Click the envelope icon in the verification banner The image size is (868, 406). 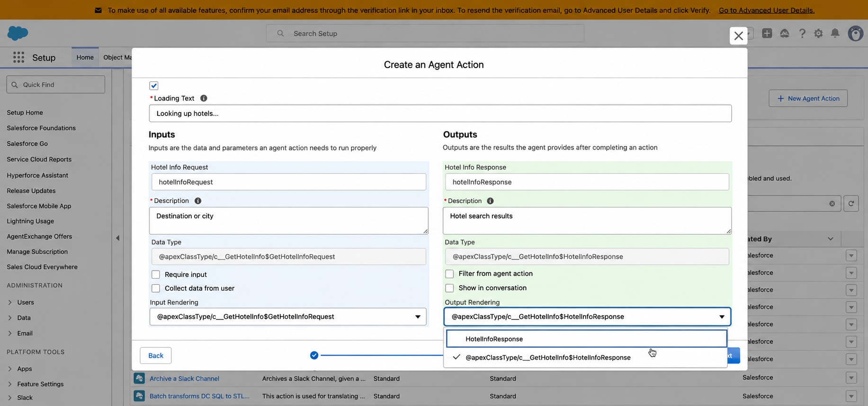pyautogui.click(x=98, y=10)
